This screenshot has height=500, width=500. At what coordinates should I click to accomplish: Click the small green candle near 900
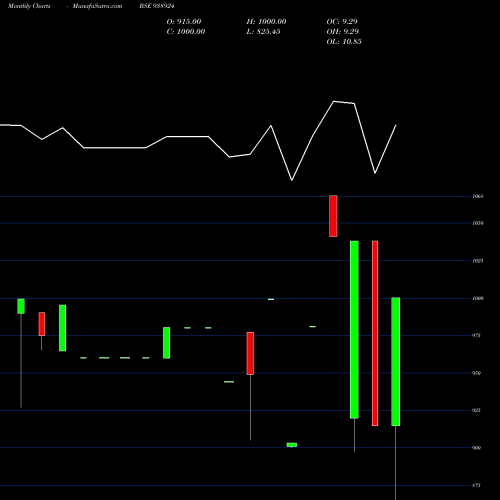[292, 445]
